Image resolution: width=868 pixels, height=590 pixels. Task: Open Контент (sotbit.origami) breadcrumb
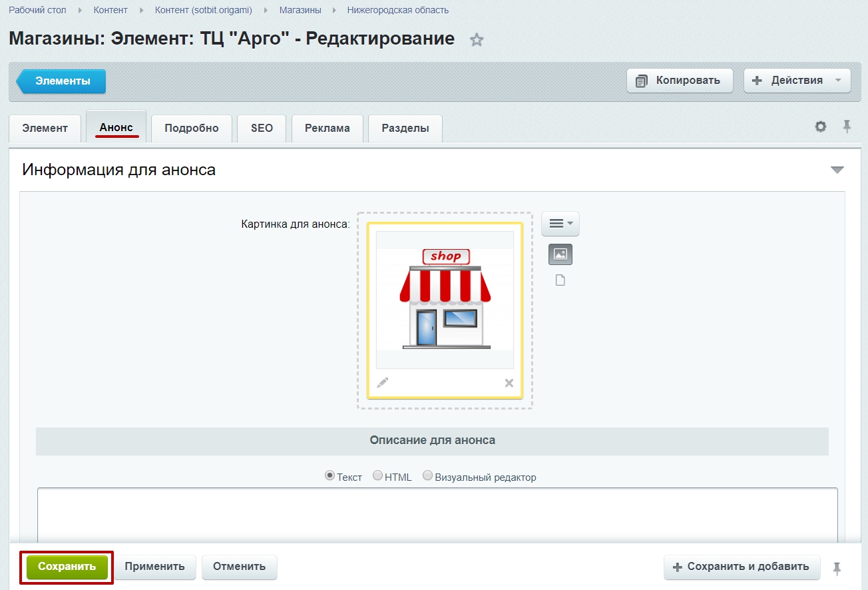204,10
